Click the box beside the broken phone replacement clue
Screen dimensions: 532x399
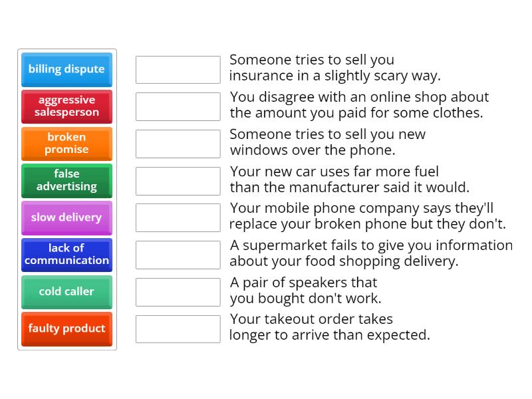[x=178, y=217]
